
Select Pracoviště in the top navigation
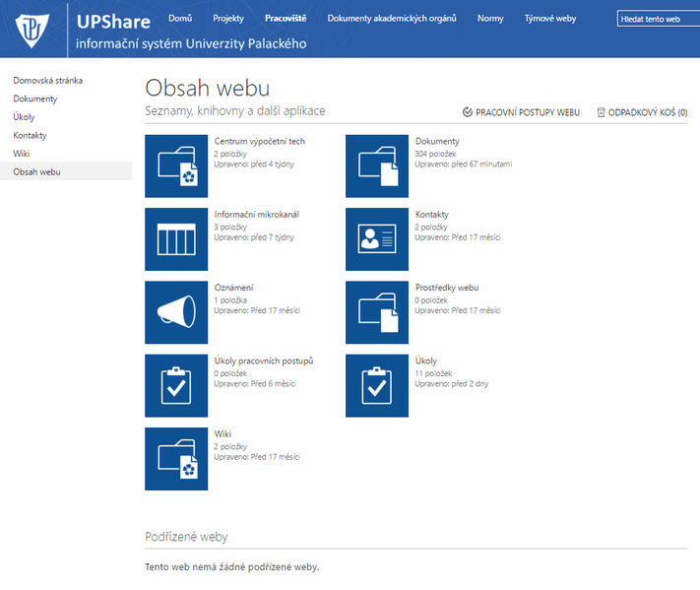coord(286,19)
